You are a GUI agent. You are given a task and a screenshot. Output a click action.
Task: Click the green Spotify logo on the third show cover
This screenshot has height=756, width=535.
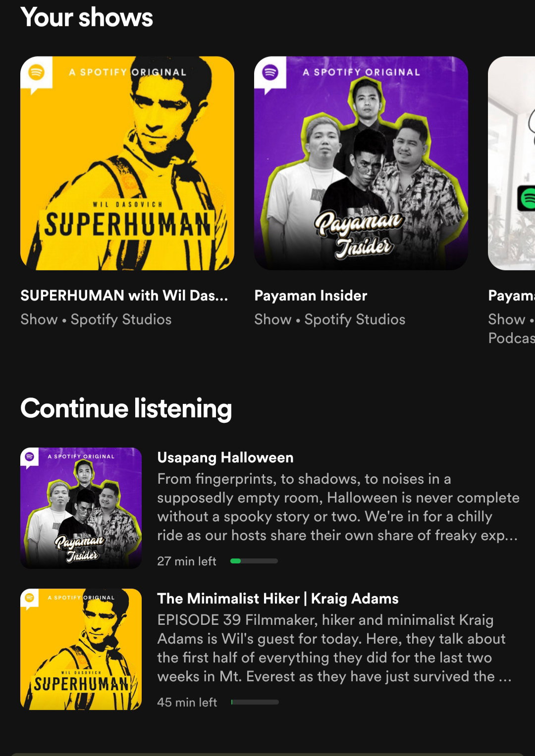coord(527,199)
